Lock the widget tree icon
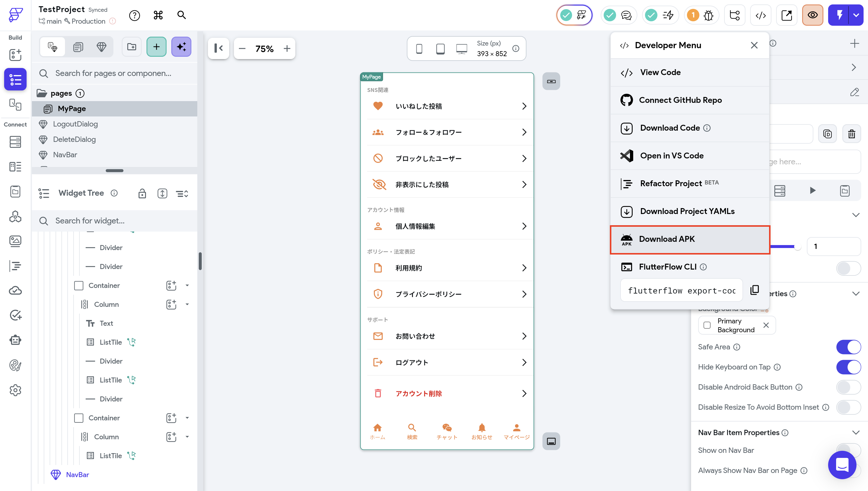The width and height of the screenshot is (868, 491). click(142, 194)
